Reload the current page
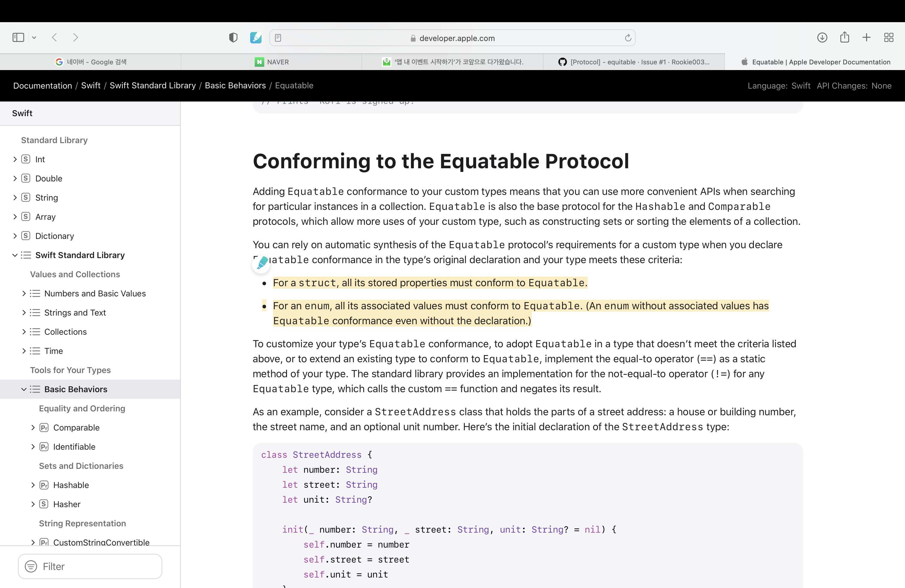The image size is (905, 588). tap(627, 38)
